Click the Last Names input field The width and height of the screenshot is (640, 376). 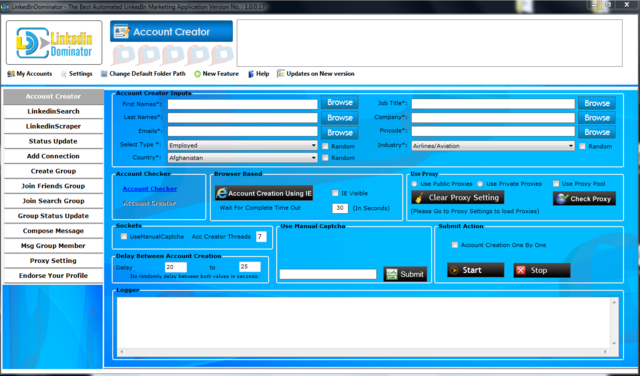click(x=242, y=118)
